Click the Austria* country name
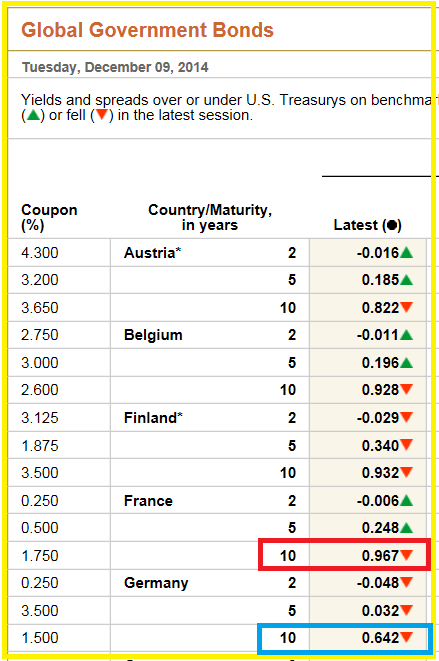 coord(153,253)
